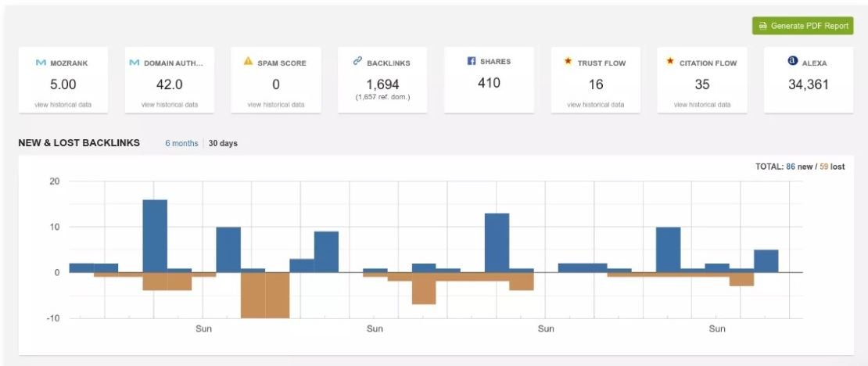Viewport: 868px width, 366px height.
Task: Click the Alexa logo icon
Action: 793,61
